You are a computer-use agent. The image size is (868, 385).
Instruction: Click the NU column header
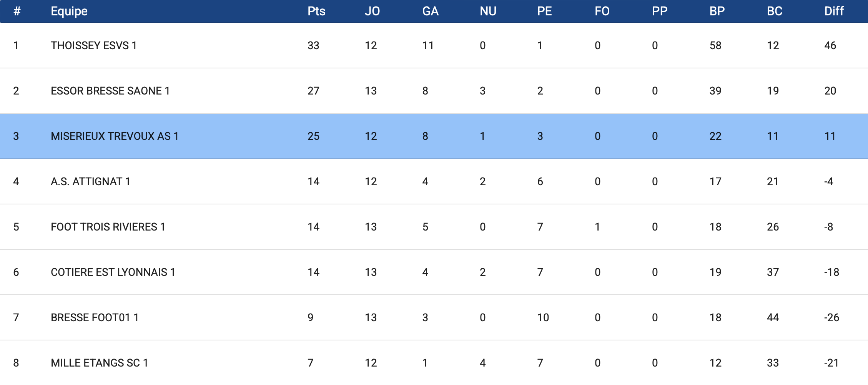point(488,11)
